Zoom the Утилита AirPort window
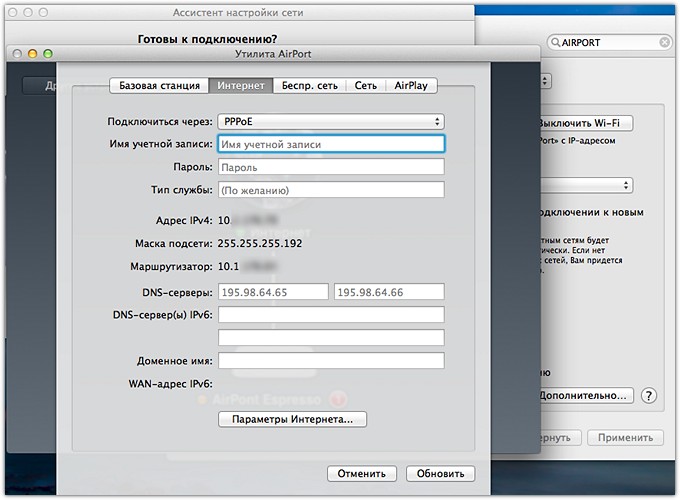Viewport: 680px width, 500px height. click(48, 54)
